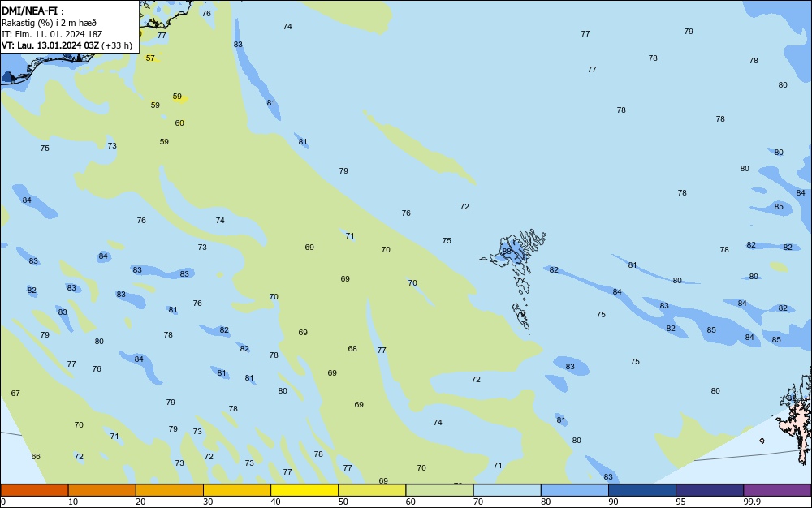Image resolution: width=812 pixels, height=508 pixels.
Task: Select the "66" humidity value on the map
Action: tap(36, 456)
